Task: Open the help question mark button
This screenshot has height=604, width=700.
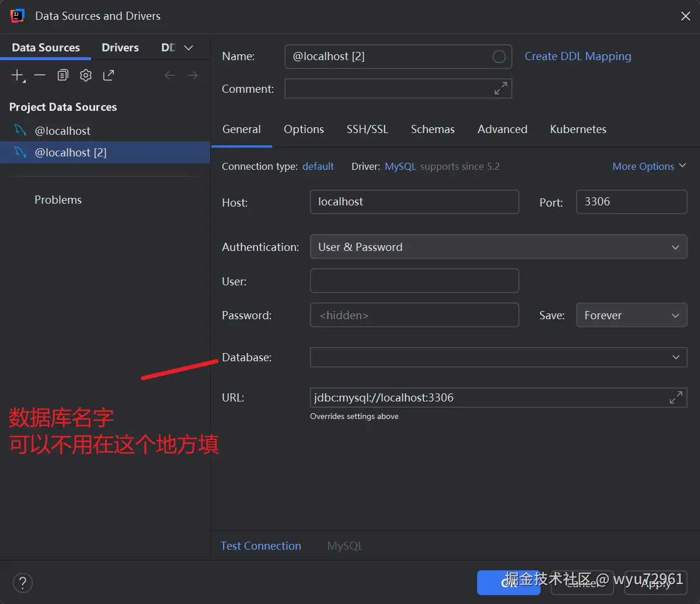Action: [23, 582]
